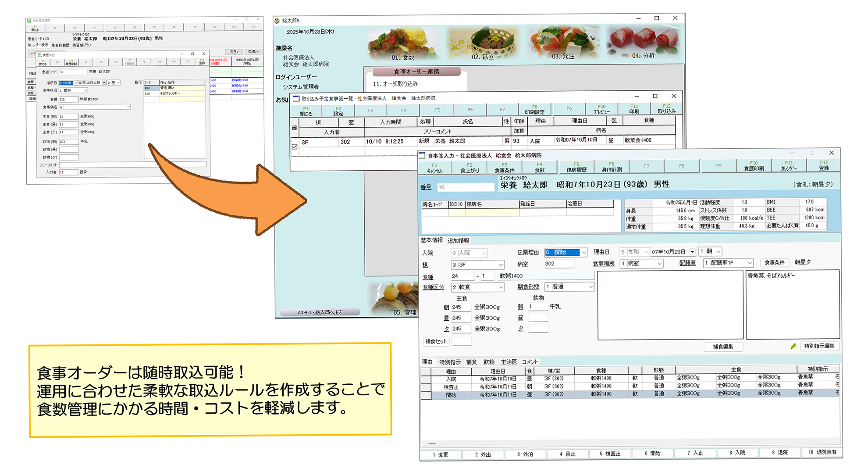
Task: Run import with the F12 取り込み button
Action: tap(667, 110)
